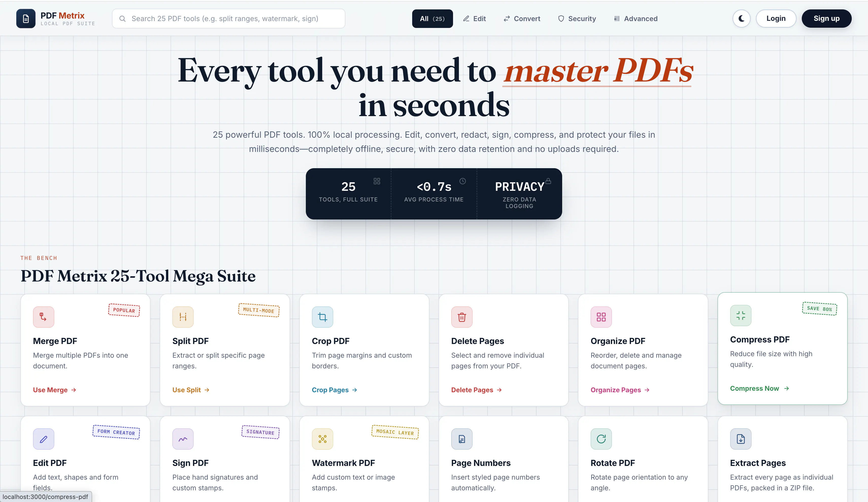Click the Compress PDF card title

click(760, 340)
